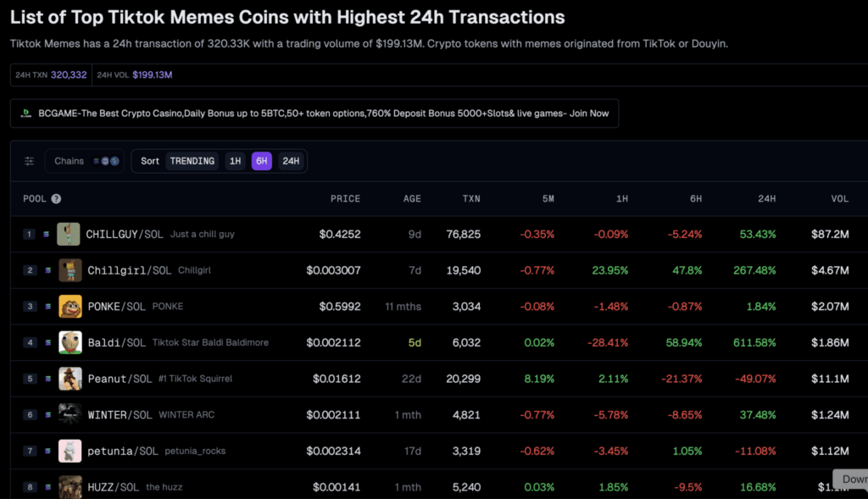This screenshot has width=868, height=499.
Task: Enable the 1H sort option
Action: [236, 160]
